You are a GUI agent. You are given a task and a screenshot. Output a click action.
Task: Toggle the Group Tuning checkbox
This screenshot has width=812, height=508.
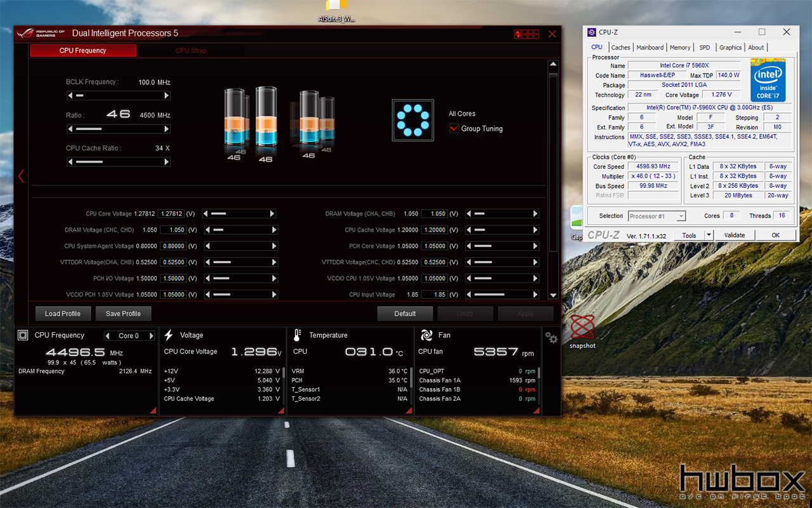click(454, 128)
